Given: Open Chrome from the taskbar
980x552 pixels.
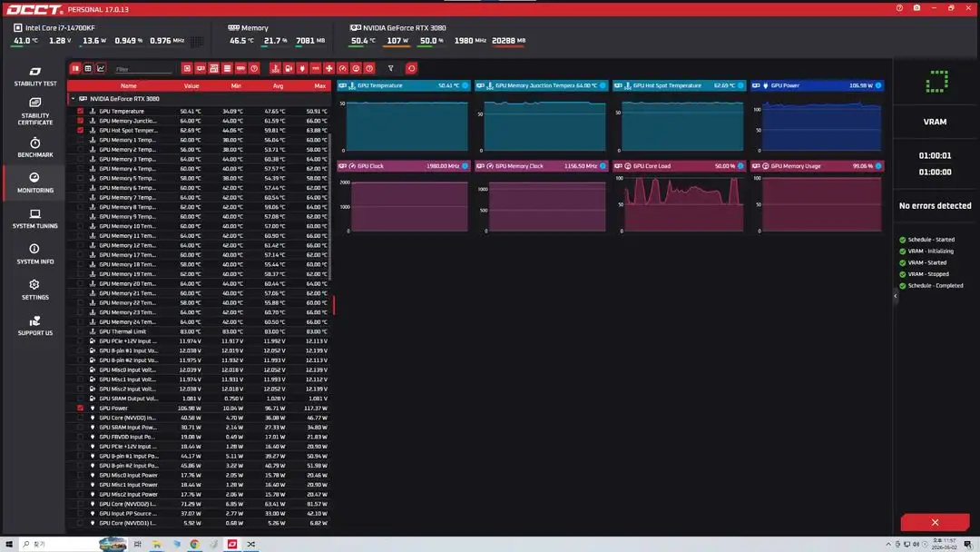Looking at the screenshot, I should click(194, 545).
